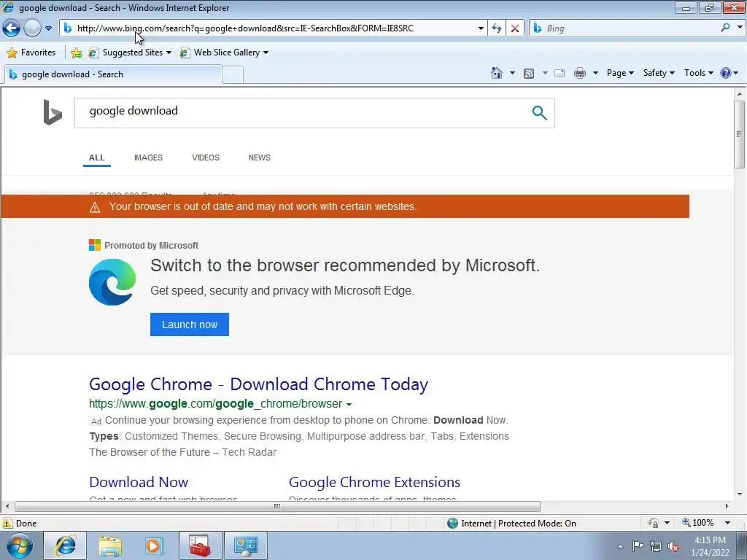
Task: Click the magnifier icon in toolbar search box
Action: [x=726, y=28]
